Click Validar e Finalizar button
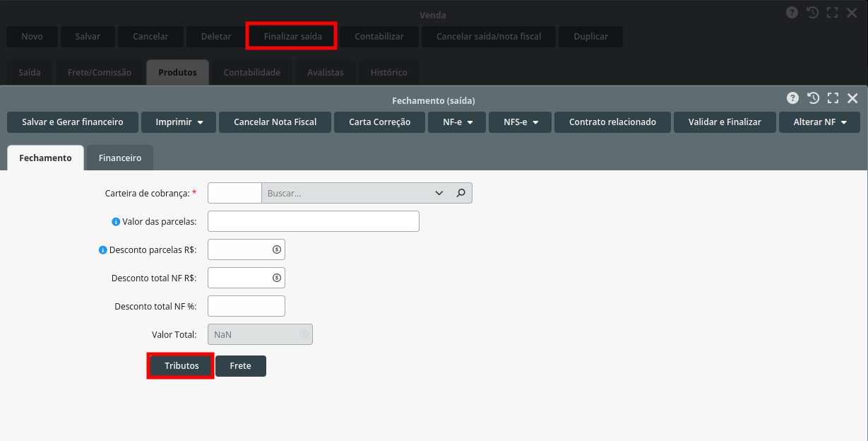Image resolution: width=868 pixels, height=441 pixels. tap(725, 122)
